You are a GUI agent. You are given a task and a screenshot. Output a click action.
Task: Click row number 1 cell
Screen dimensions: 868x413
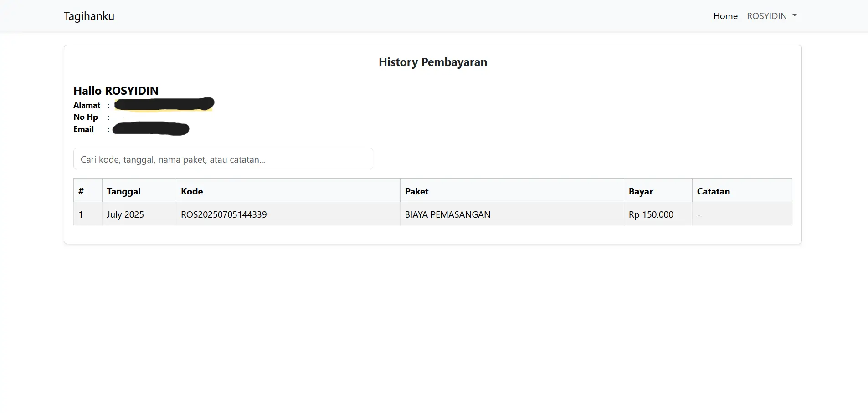pos(88,214)
